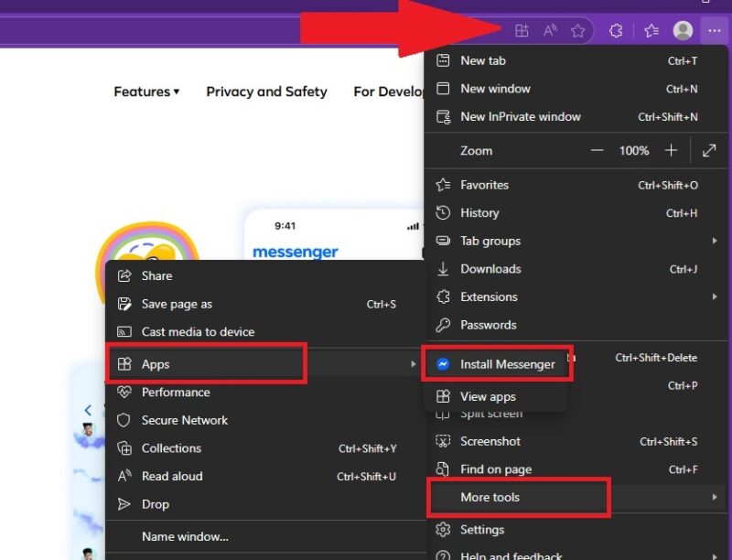The image size is (732, 560).
Task: Enter full screen via the diagonal arrow icon
Action: click(710, 150)
